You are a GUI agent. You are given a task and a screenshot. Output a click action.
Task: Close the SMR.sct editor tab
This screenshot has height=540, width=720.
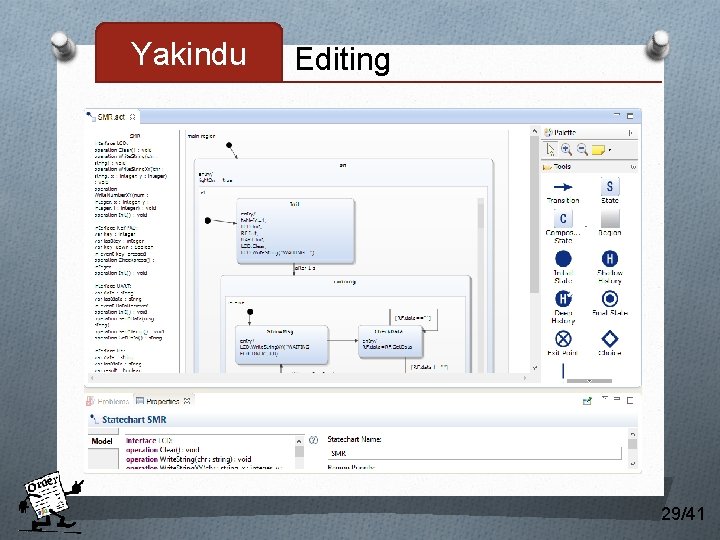tap(132, 117)
